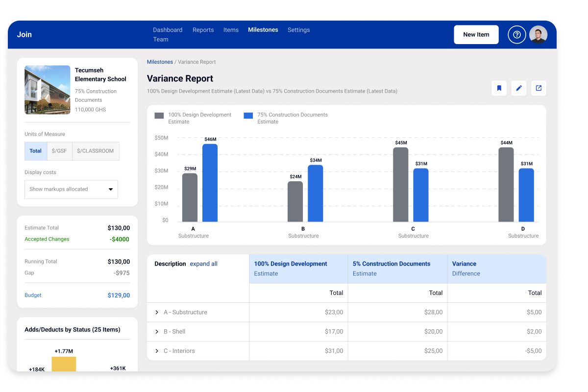Viewport: 588px width, 392px height.
Task: Open the Team nav item
Action: pos(161,40)
